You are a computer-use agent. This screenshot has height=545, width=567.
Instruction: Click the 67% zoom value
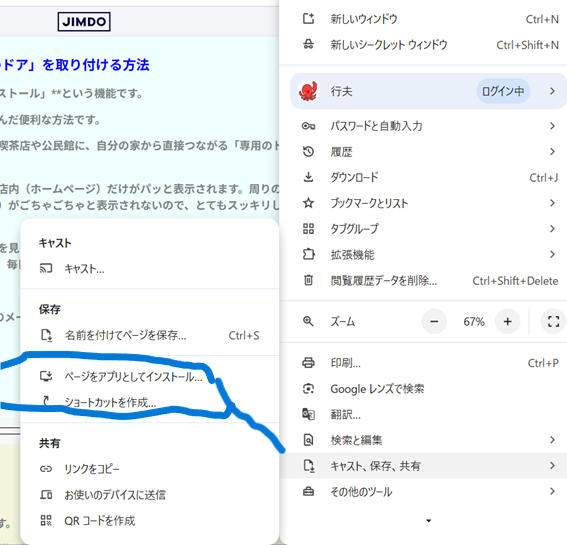[x=474, y=321]
